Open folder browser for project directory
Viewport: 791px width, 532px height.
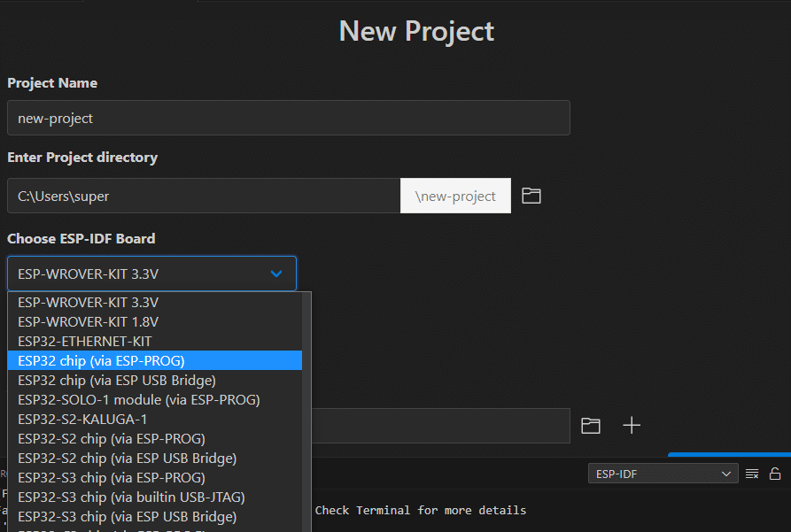pyautogui.click(x=531, y=196)
